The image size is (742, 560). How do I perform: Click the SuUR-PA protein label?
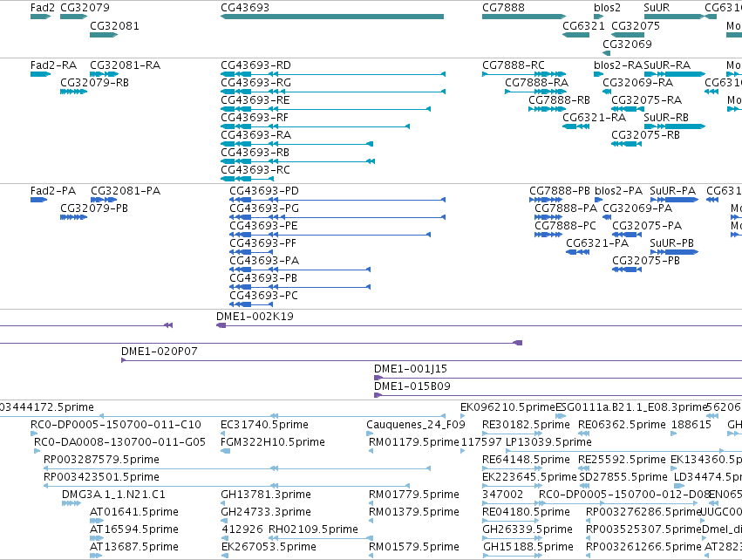(672, 191)
